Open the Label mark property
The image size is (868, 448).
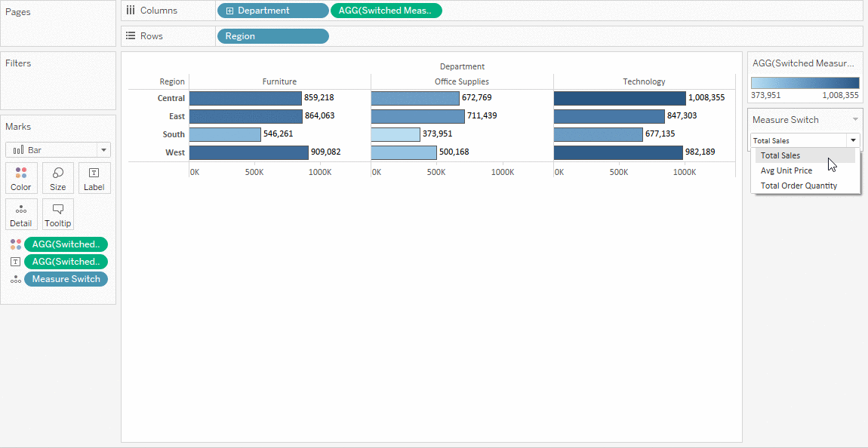94,178
